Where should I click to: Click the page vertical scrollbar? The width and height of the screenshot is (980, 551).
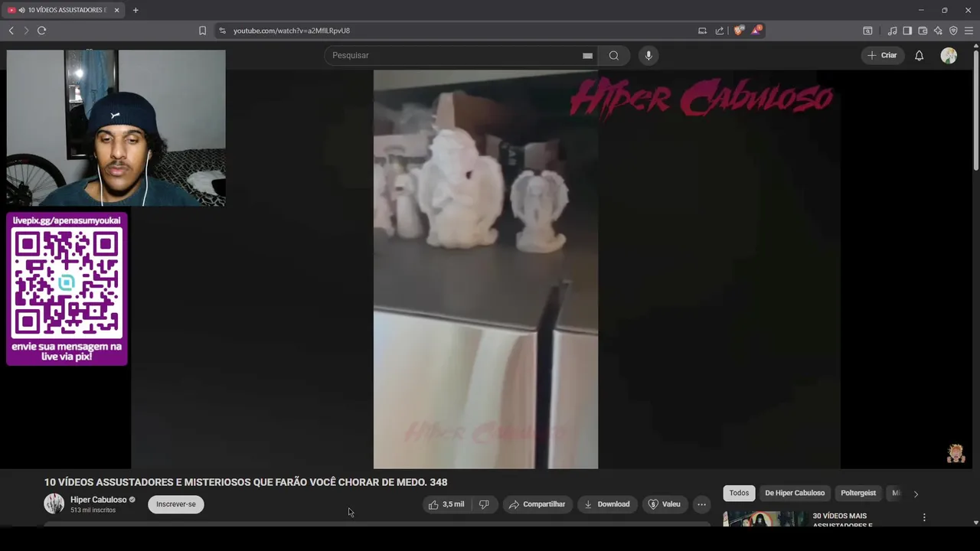[976, 110]
